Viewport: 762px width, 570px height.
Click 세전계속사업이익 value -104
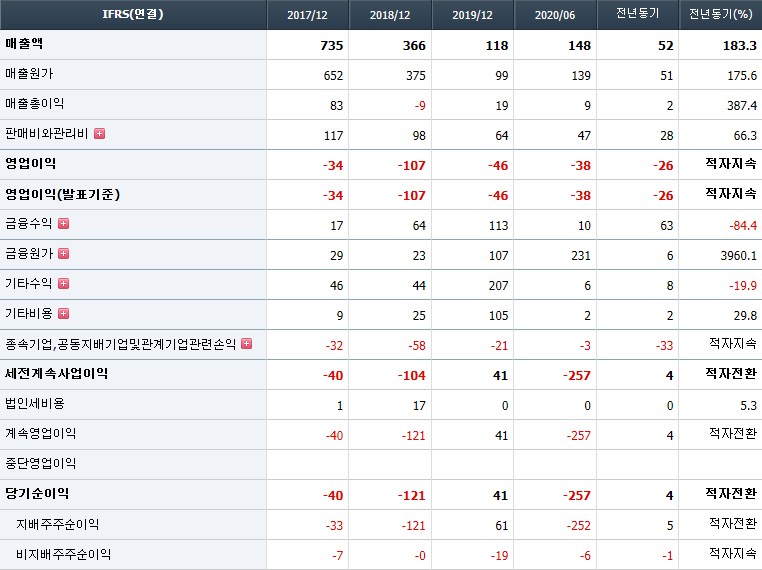412,376
